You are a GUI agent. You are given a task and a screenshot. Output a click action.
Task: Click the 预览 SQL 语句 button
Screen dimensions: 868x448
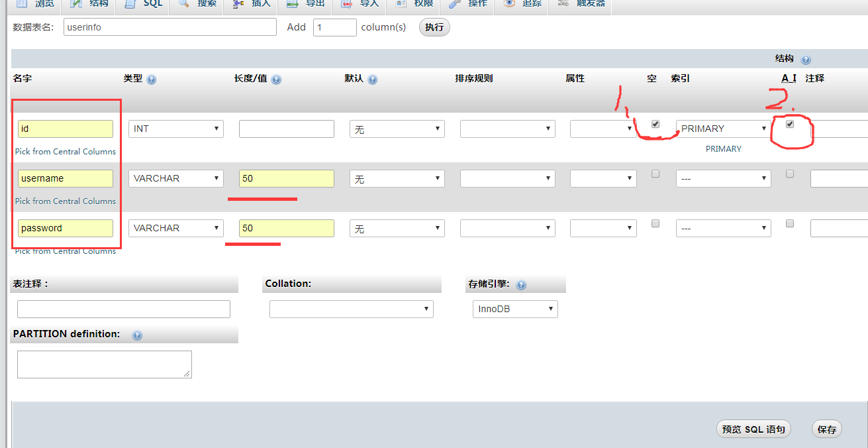tap(753, 429)
